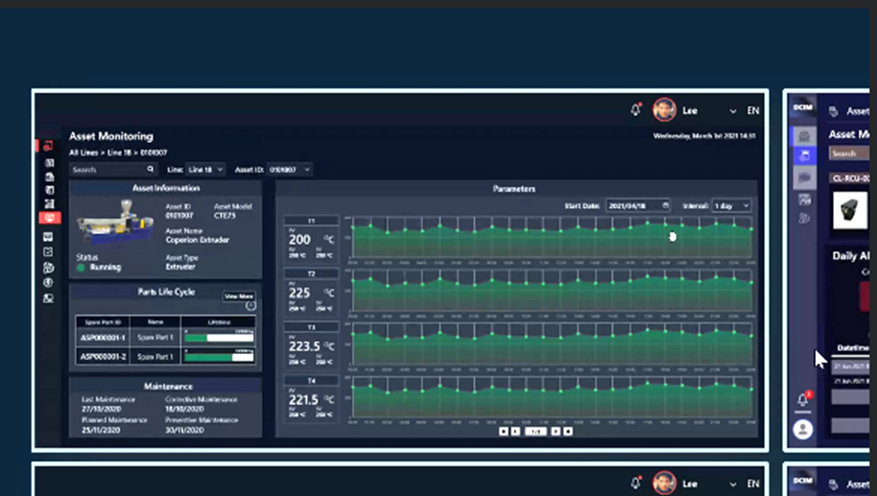Open the calendar icon in Start Date field
Viewport: 877px width, 496px height.
click(666, 205)
